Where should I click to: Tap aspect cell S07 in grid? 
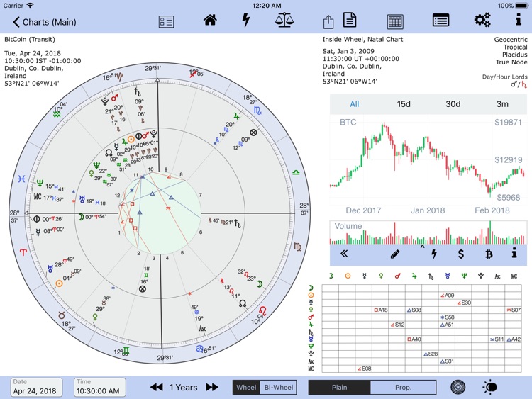[514, 310]
